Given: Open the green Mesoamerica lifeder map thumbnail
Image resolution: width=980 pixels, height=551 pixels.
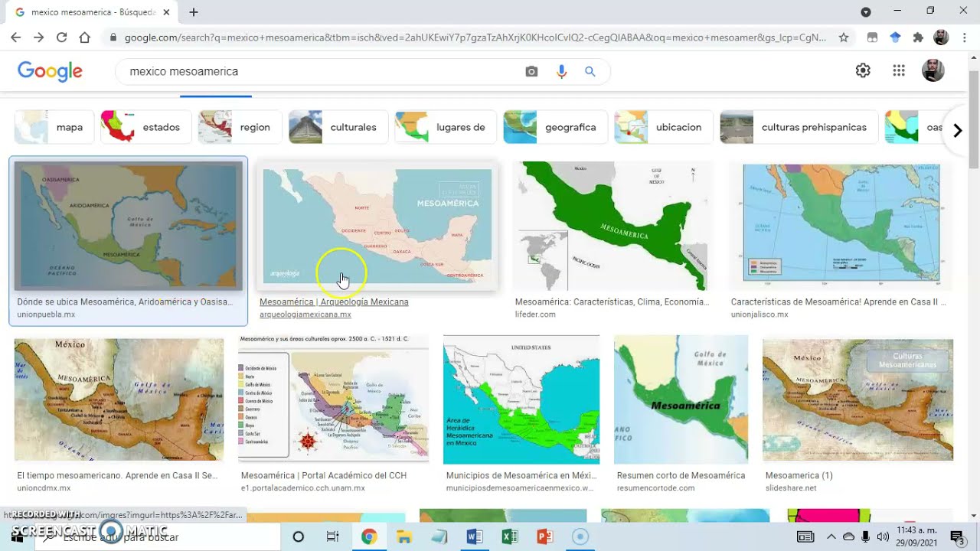Looking at the screenshot, I should tap(613, 226).
